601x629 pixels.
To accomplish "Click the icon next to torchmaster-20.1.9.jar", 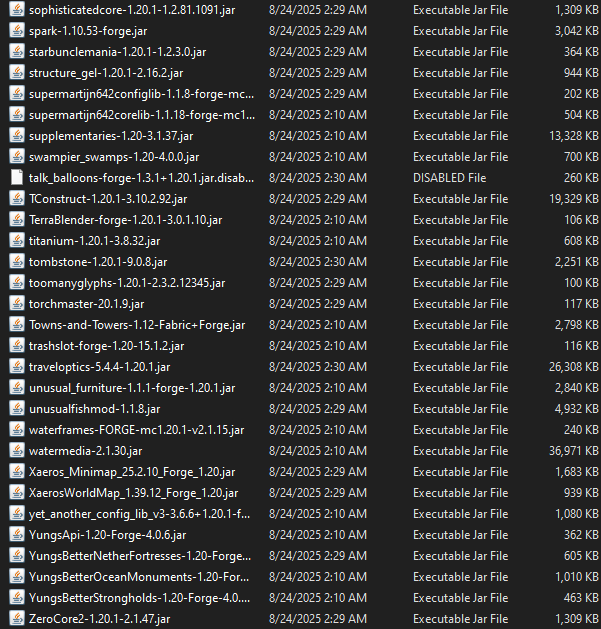I will click(17, 304).
